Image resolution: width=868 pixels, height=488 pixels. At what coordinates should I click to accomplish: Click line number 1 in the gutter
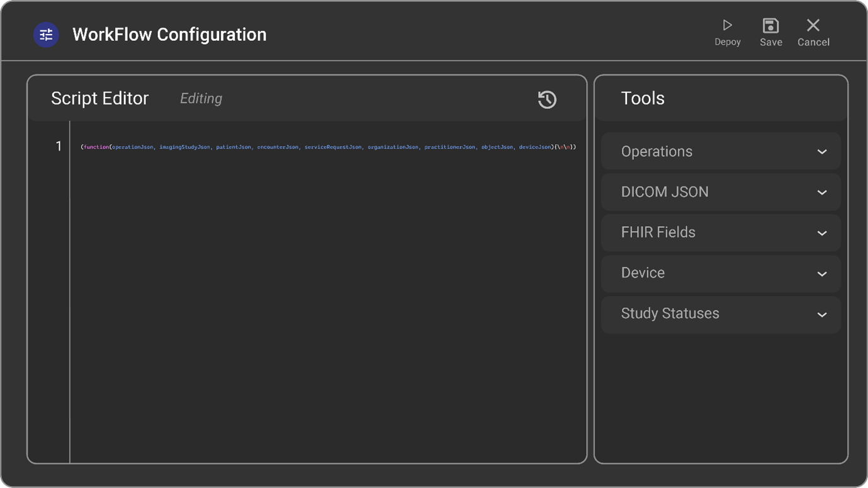coord(59,146)
